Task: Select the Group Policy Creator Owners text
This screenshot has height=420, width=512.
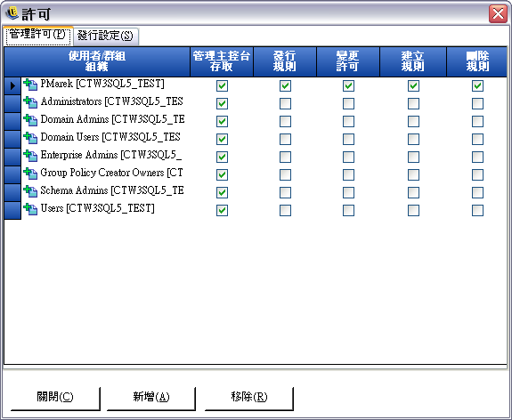Action: coord(111,173)
